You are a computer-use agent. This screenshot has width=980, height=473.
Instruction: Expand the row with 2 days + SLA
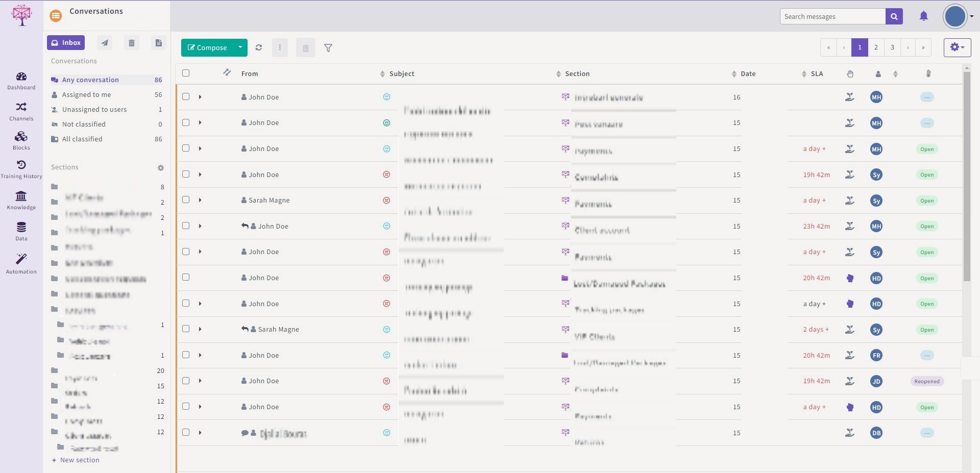(200, 329)
